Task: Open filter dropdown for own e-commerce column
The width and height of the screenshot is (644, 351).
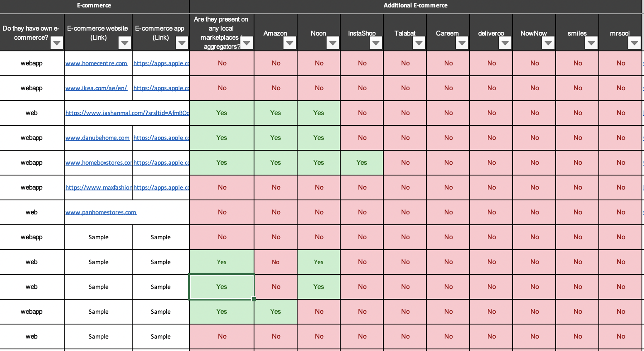Action: (x=57, y=43)
